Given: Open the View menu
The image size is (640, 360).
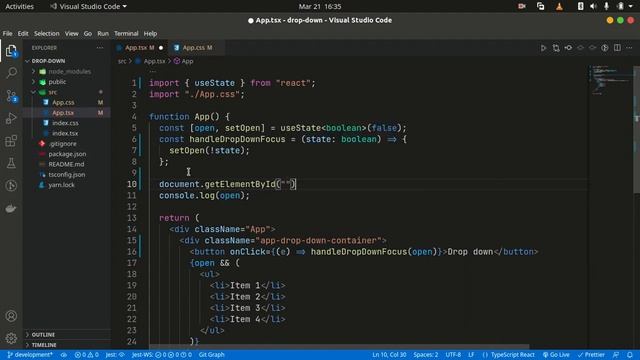Looking at the screenshot, I should [x=71, y=33].
